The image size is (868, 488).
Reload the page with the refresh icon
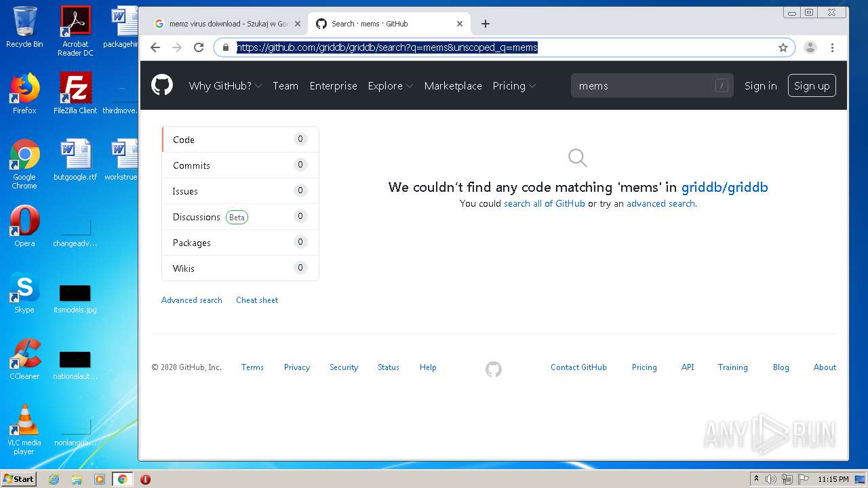(x=199, y=47)
